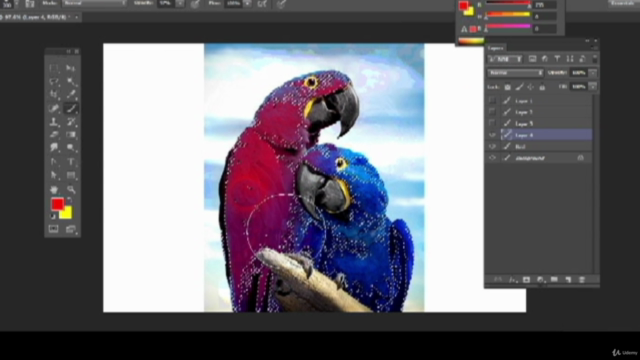
Task: Click the red R slider track
Action: [x=508, y=3]
